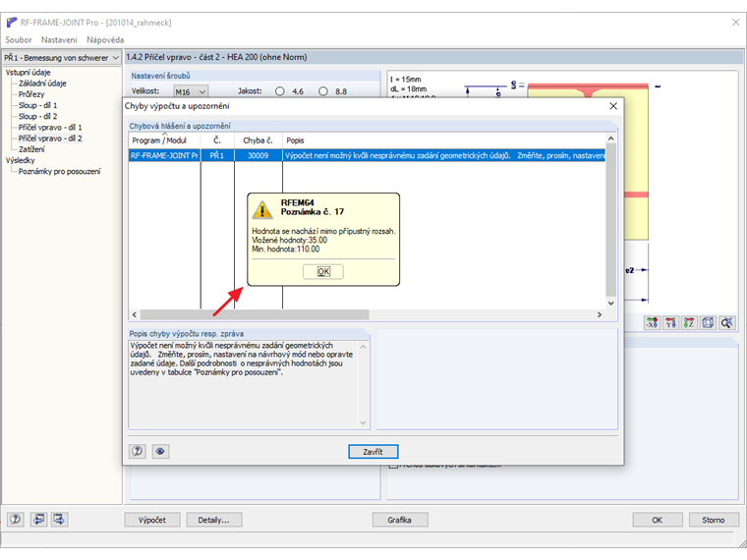Open the Nastavení menu
Screen dimensions: 747x560
[x=59, y=40]
